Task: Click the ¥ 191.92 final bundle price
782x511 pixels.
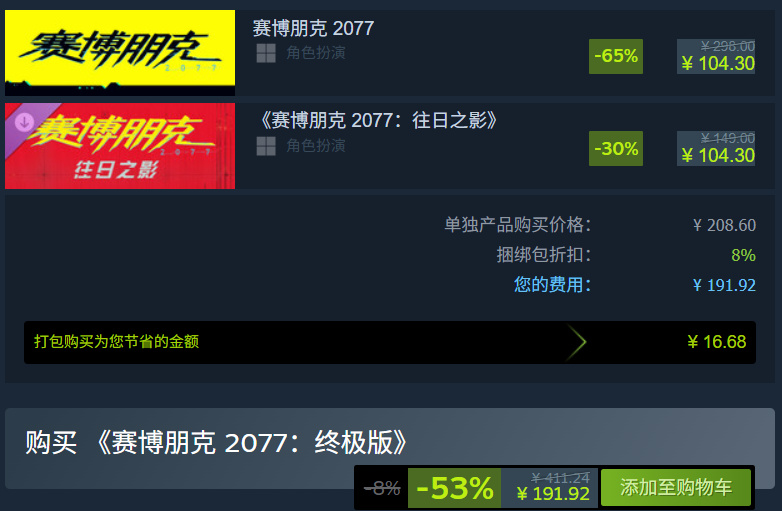Action: pyautogui.click(x=553, y=494)
